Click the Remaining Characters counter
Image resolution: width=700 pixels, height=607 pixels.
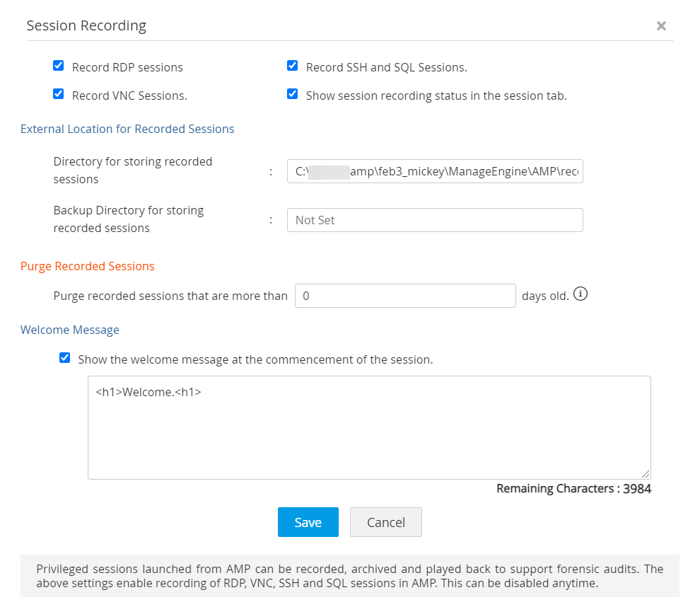pos(573,489)
